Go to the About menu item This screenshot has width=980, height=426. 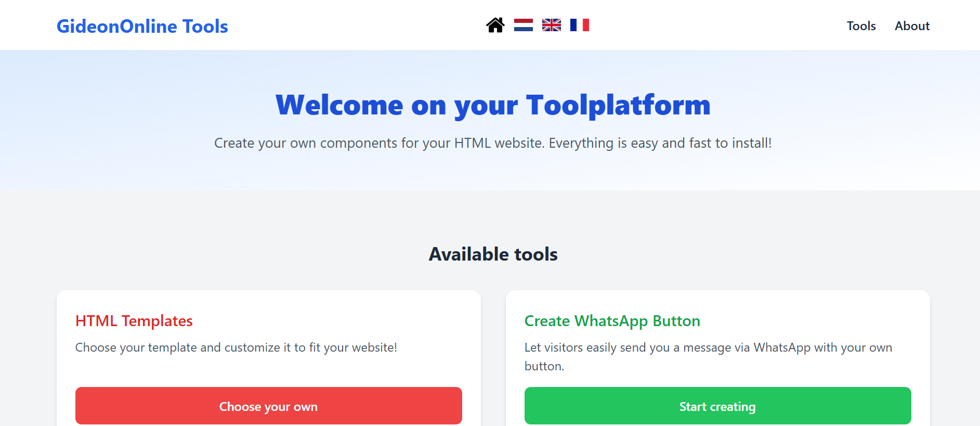(x=912, y=26)
